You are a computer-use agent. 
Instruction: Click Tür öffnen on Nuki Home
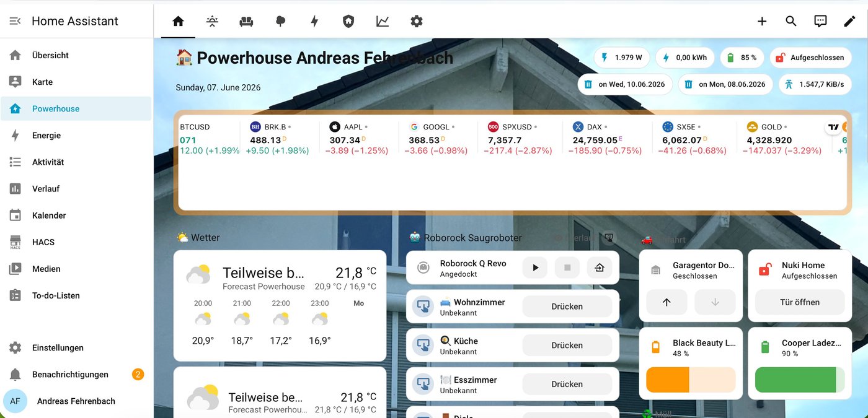[800, 302]
